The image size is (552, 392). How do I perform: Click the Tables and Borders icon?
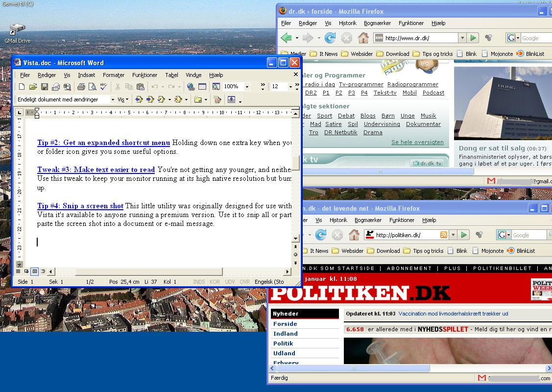[202, 87]
